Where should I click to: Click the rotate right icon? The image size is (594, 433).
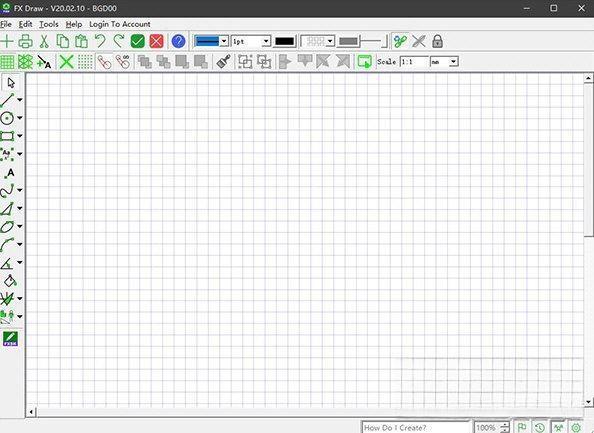click(x=343, y=62)
